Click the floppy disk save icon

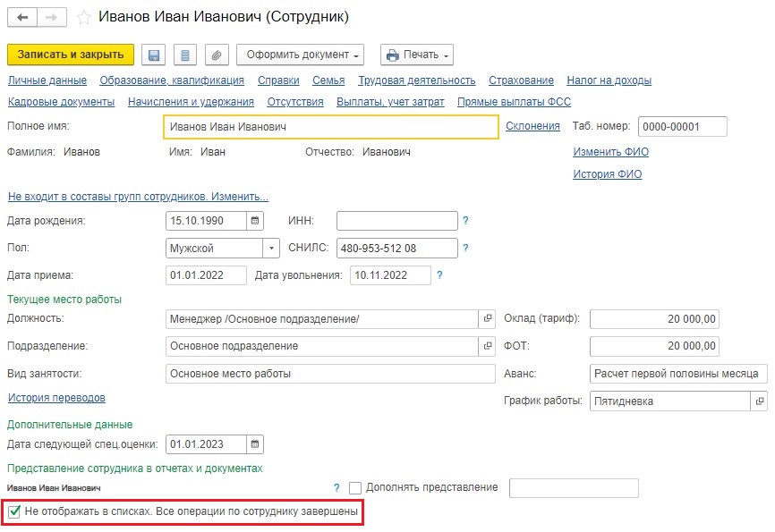(x=154, y=55)
